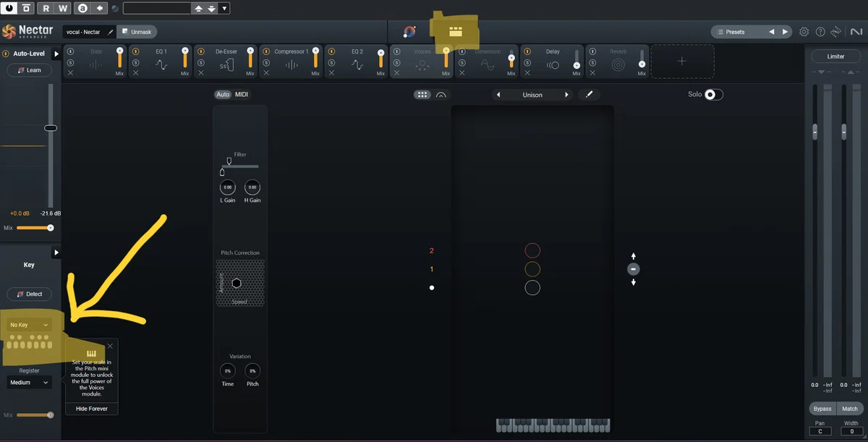
Task: Click the Bypass button
Action: [822, 409]
